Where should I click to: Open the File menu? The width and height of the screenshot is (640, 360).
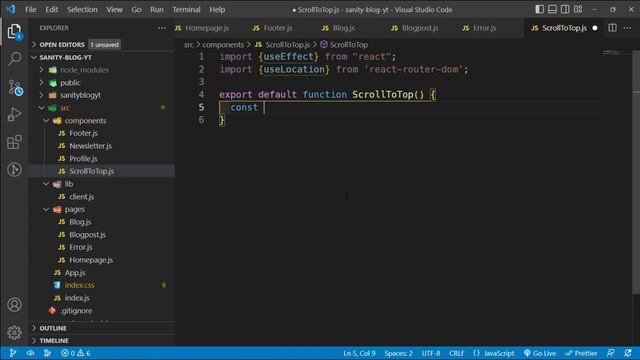coord(31,9)
